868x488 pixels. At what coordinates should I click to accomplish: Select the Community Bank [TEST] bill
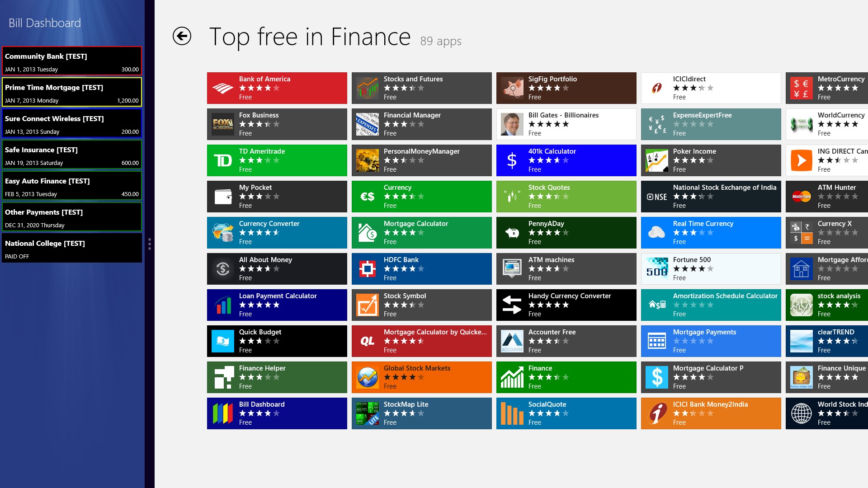[72, 61]
